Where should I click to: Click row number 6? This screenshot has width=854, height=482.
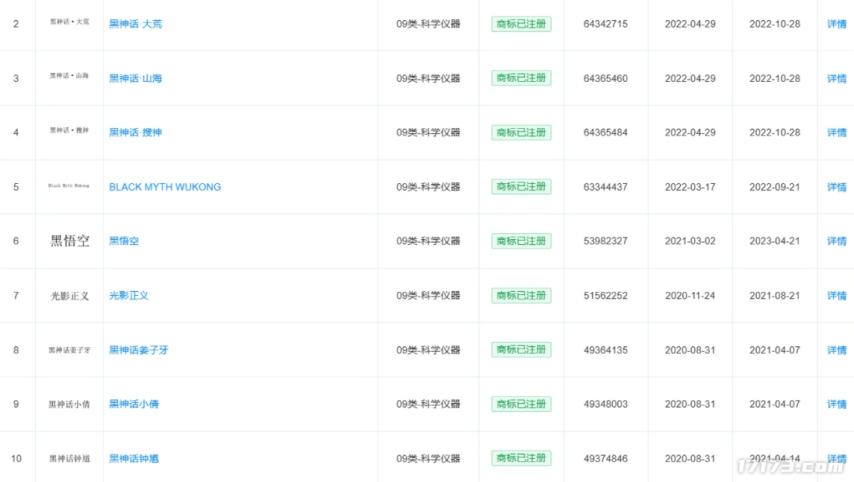tap(16, 241)
